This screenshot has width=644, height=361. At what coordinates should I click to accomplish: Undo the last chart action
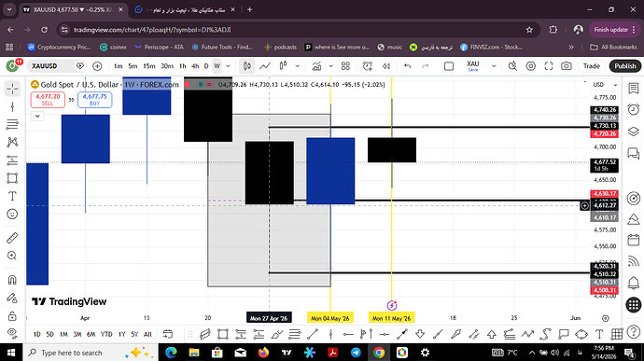(407, 65)
